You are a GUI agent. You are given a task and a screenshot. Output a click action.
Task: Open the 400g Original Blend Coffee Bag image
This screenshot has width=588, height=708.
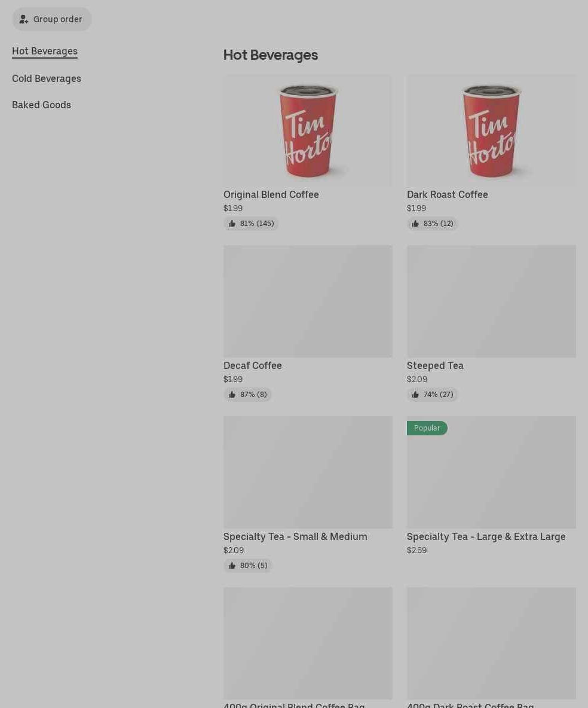(x=308, y=643)
